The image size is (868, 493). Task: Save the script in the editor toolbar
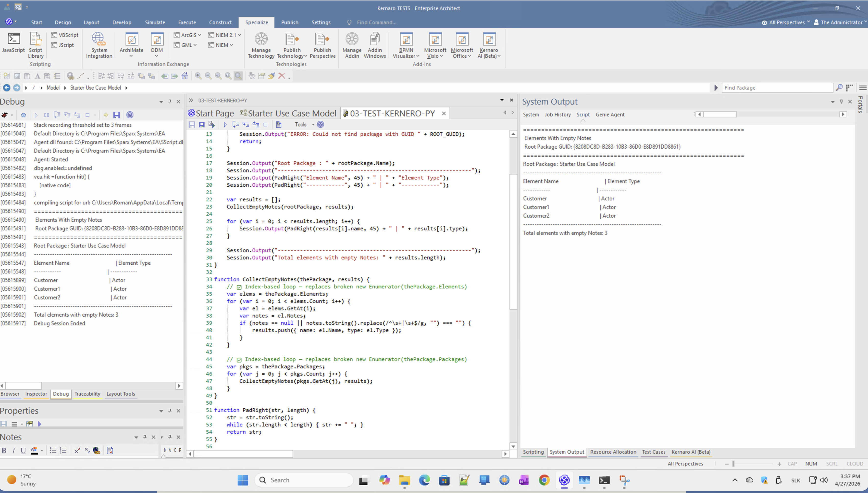[192, 125]
